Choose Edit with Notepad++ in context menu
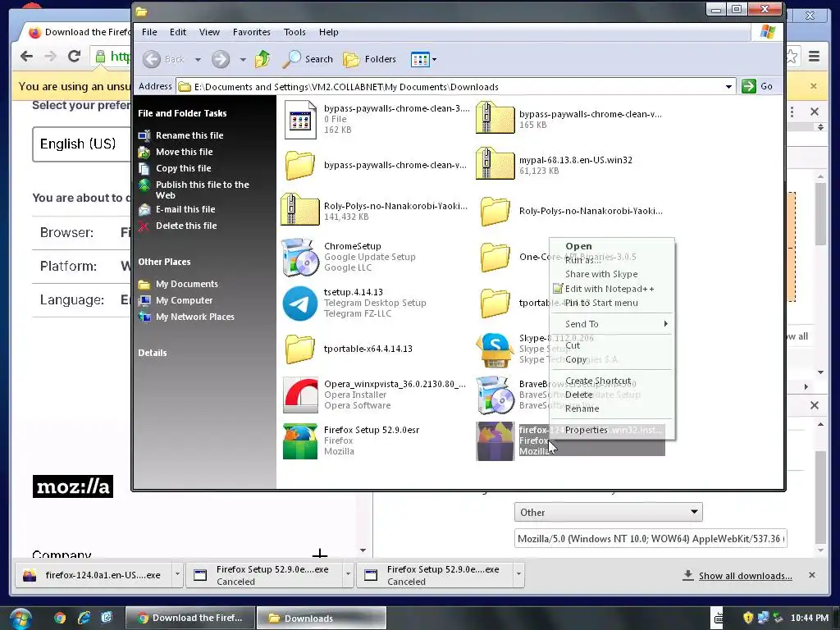Image resolution: width=840 pixels, height=630 pixels. tap(611, 289)
